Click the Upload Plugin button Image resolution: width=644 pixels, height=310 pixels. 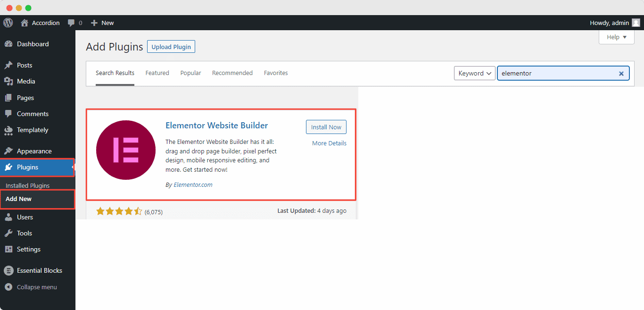coord(171,47)
